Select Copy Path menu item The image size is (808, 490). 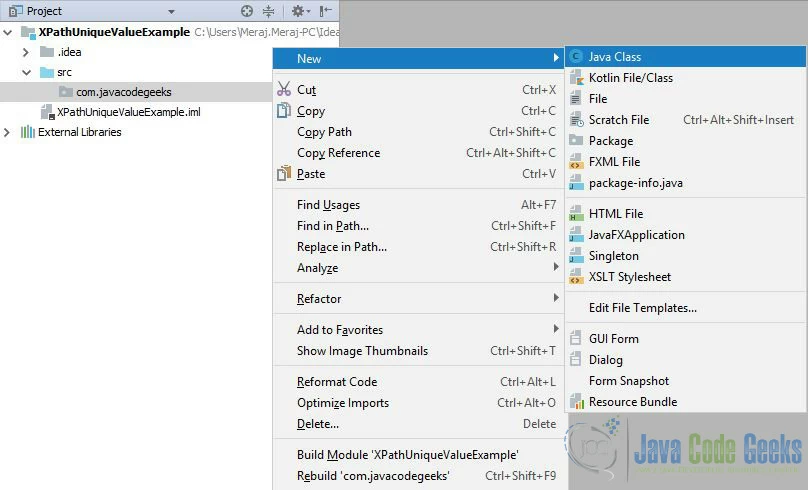[x=417, y=132]
